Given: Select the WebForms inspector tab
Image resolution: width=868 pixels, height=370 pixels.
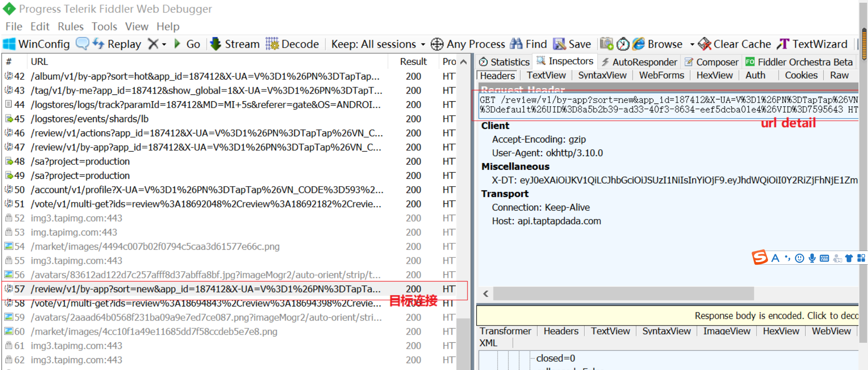Looking at the screenshot, I should tap(662, 75).
